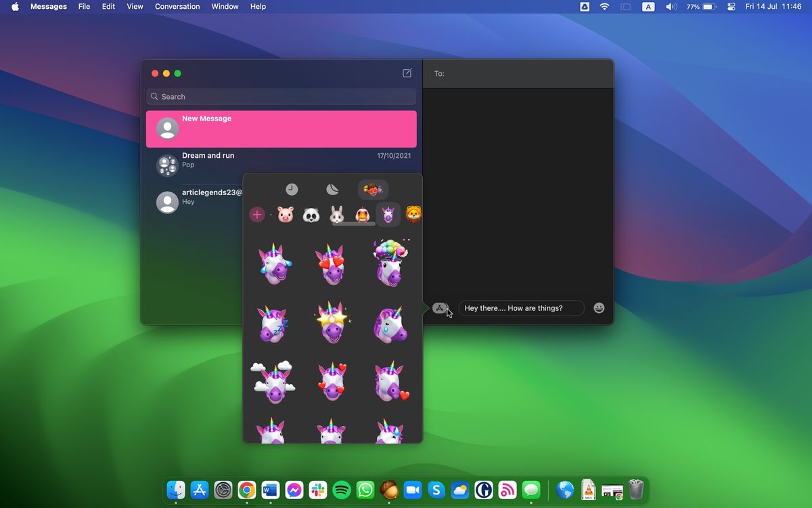
Task: Open the emoji picker beside message field
Action: [598, 308]
